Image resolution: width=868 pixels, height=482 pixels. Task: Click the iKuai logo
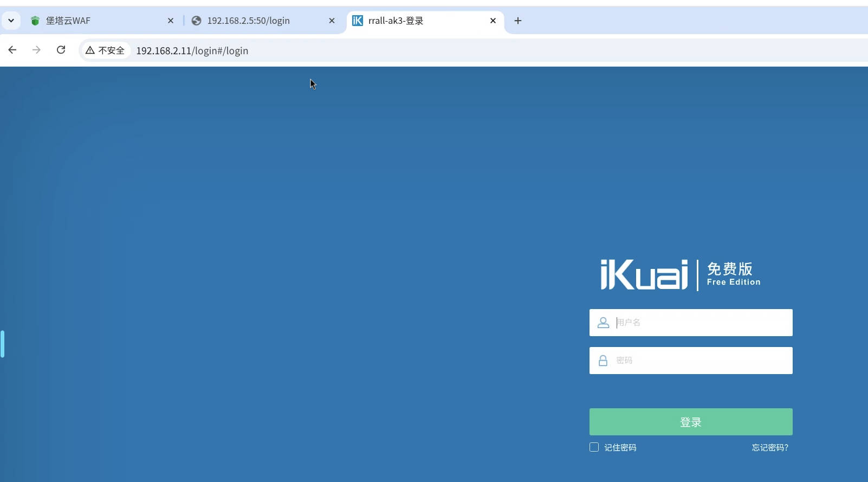coord(644,275)
